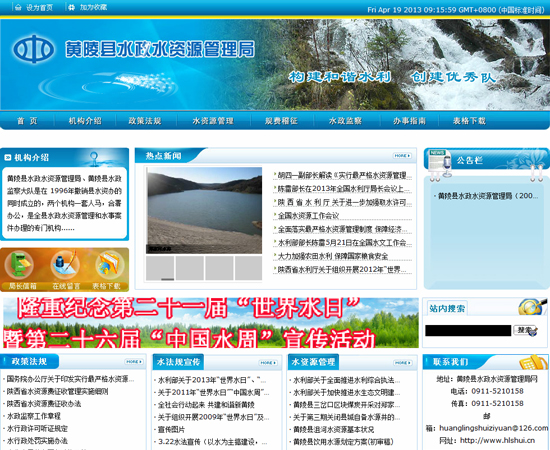
Task: Open 水利部关于全面推进水利综合执法... link
Action: coord(347,380)
